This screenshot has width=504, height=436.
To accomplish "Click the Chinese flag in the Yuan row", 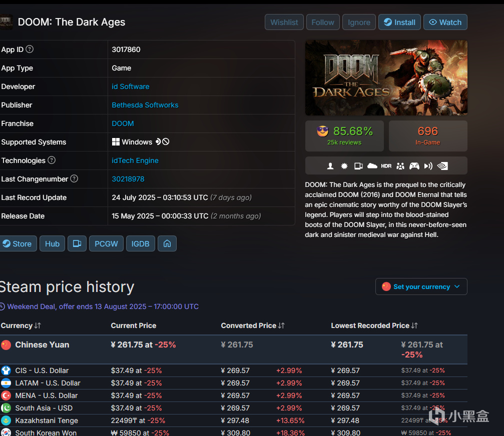I will tap(6, 345).
